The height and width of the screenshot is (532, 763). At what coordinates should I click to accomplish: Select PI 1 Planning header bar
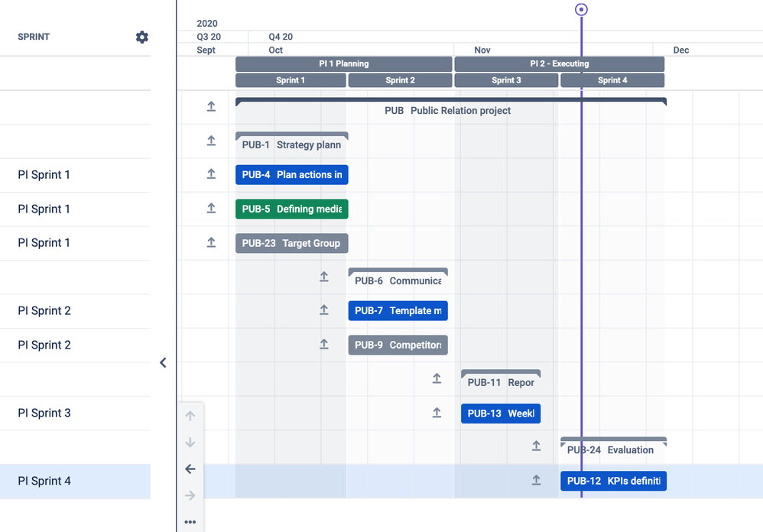click(343, 63)
